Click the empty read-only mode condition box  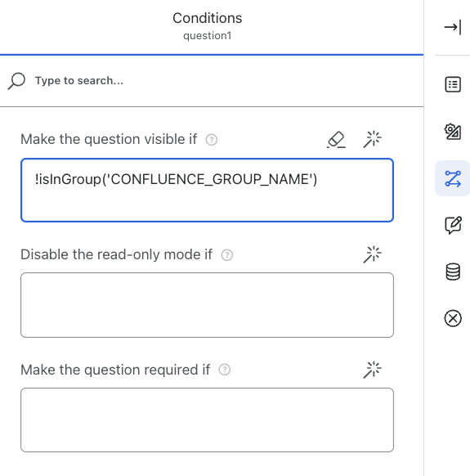point(208,305)
